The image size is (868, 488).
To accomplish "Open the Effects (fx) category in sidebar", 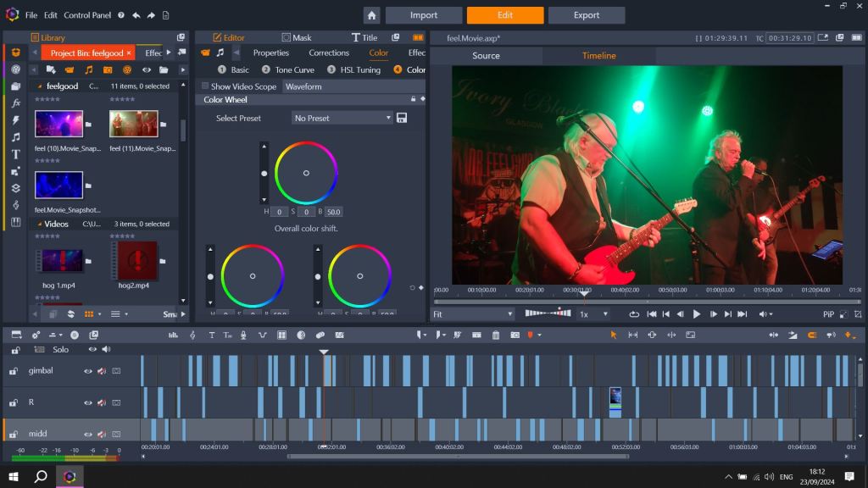I will [15, 103].
